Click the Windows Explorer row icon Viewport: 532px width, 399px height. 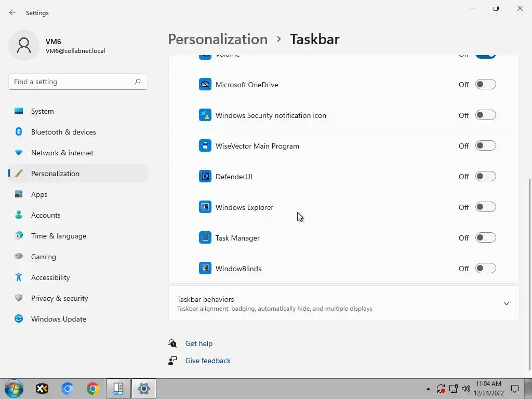(x=205, y=207)
